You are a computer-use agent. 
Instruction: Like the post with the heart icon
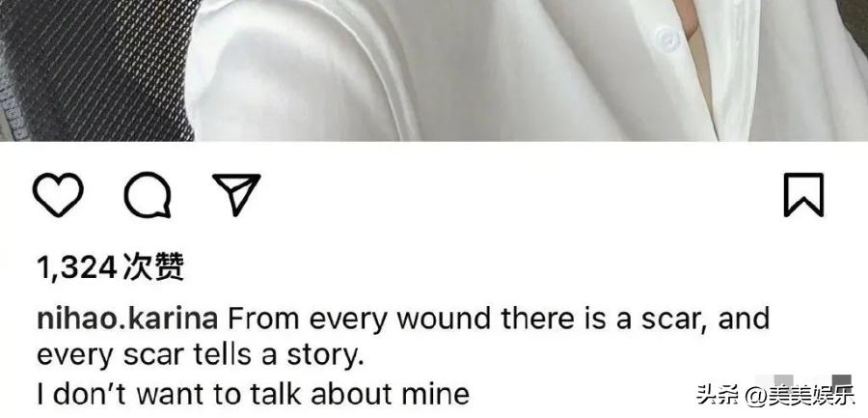(58, 195)
